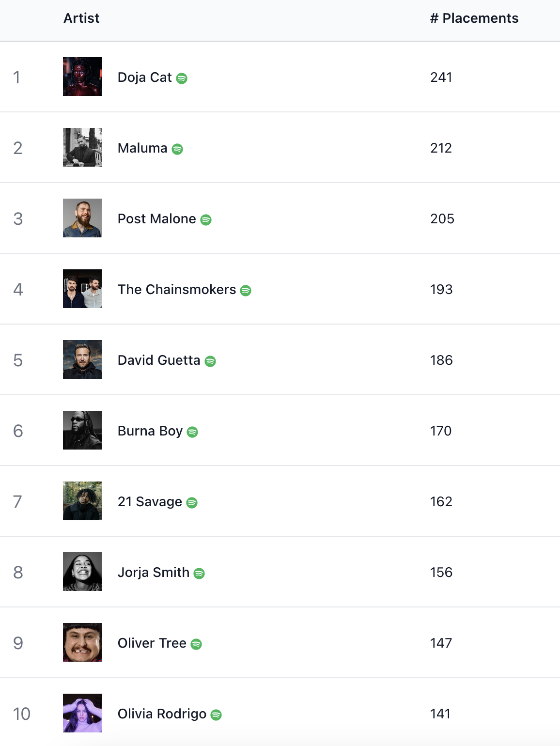Open The Chainsmokers' Spotify icon
Viewport: 560px width, 746px height.
tap(246, 290)
